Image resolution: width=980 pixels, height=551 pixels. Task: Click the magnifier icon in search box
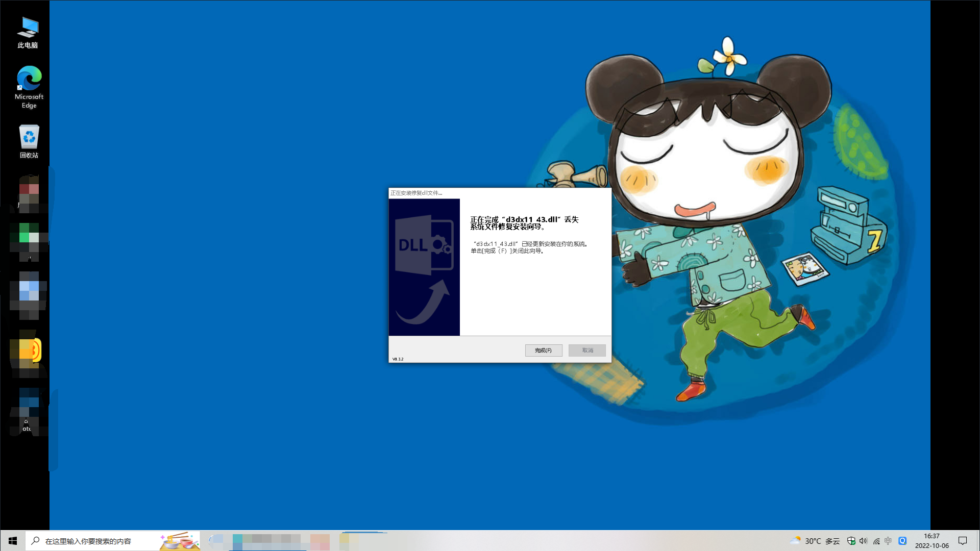pos(36,541)
